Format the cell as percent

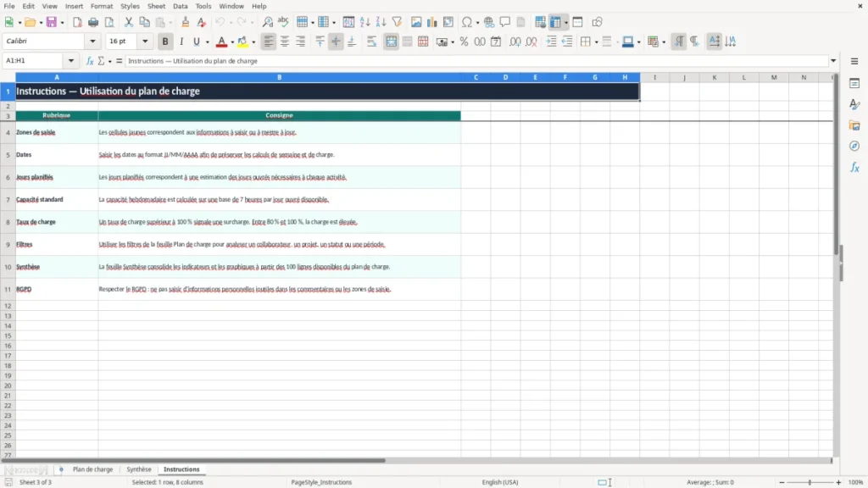[x=464, y=42]
